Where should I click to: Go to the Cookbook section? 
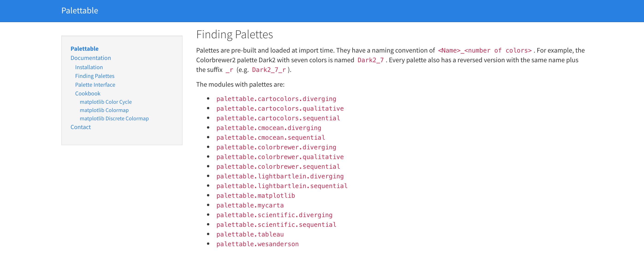[88, 93]
